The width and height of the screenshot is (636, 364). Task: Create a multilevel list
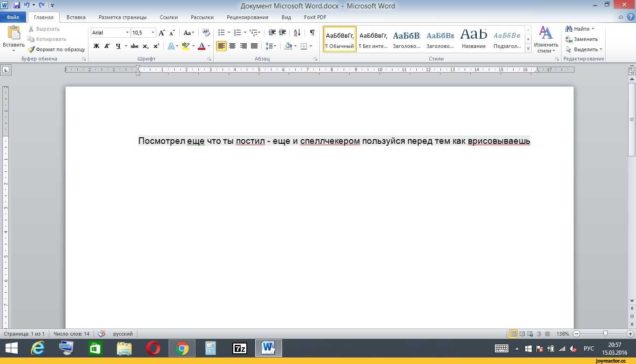pos(253,33)
